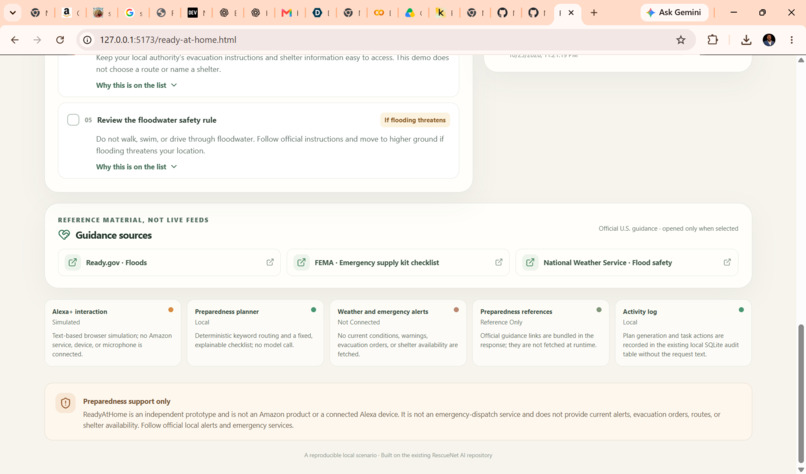Open a new tab with the plus icon
The width and height of the screenshot is (806, 474).
click(594, 12)
